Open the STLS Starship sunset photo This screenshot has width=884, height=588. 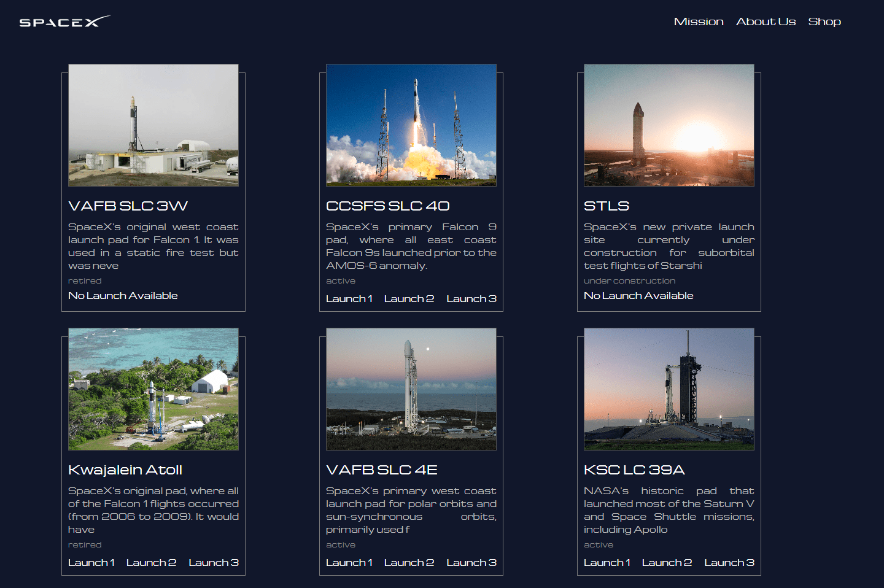pyautogui.click(x=669, y=125)
